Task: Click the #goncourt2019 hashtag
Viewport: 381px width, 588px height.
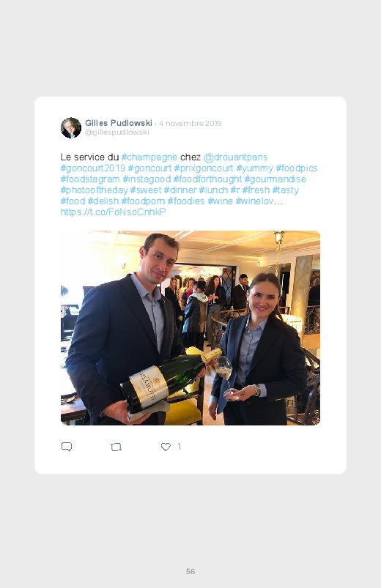Action: pyautogui.click(x=93, y=168)
